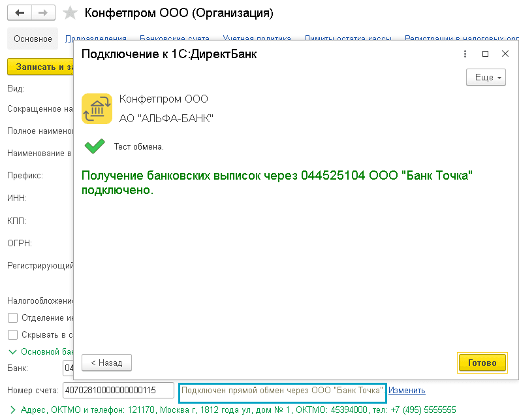Screen dimensions: 519x420
Task: Close the Подключение к 1С:ДиректБанк dialog
Action: [505, 54]
